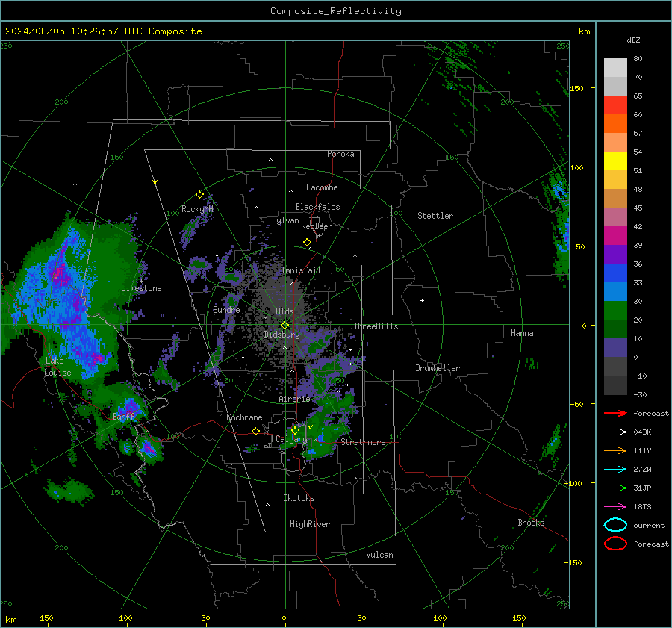Screen dimensions: 672x628
Task: Click the 150 tick on right km axis
Action: point(577,88)
